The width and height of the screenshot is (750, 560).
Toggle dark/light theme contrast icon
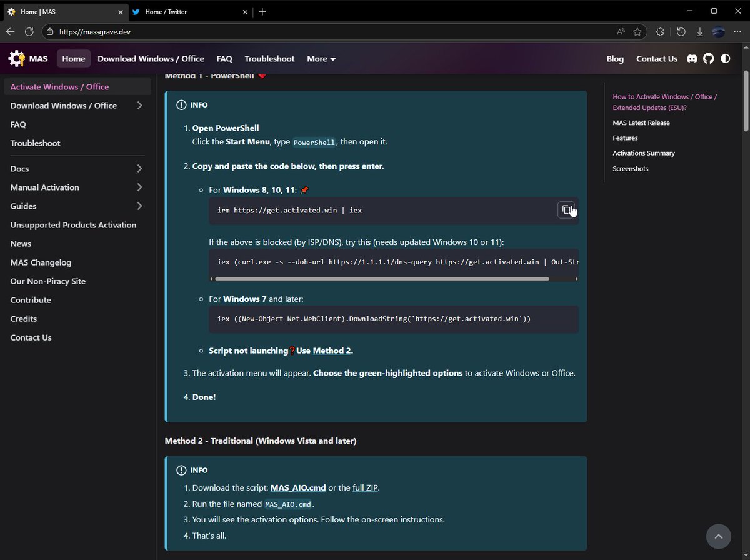point(725,58)
